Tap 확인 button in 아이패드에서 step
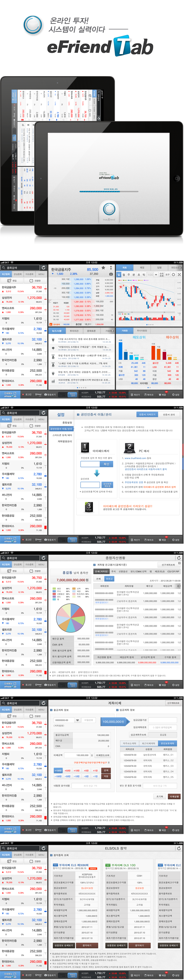 click(x=107, y=464)
